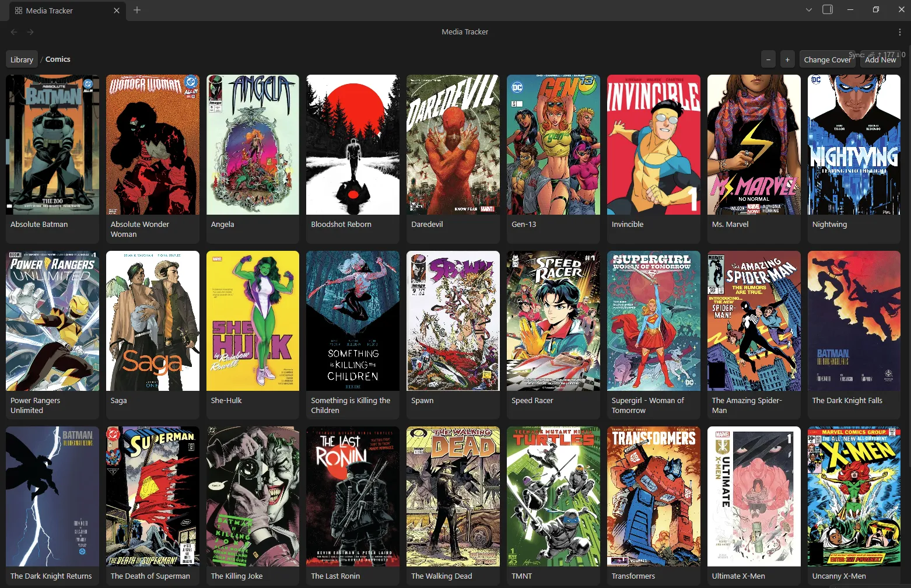Open The Killing Joke cover
The height and width of the screenshot is (588, 911).
[x=253, y=496]
